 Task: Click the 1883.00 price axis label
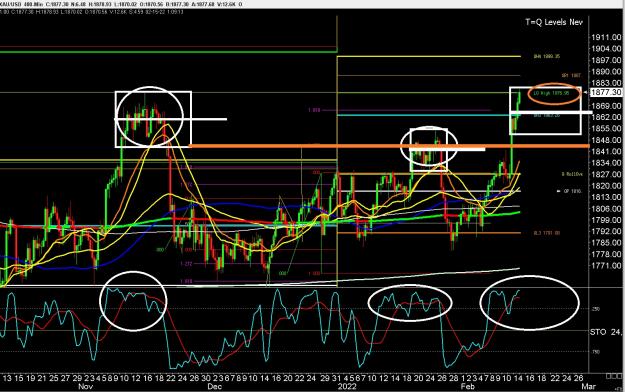[x=606, y=83]
